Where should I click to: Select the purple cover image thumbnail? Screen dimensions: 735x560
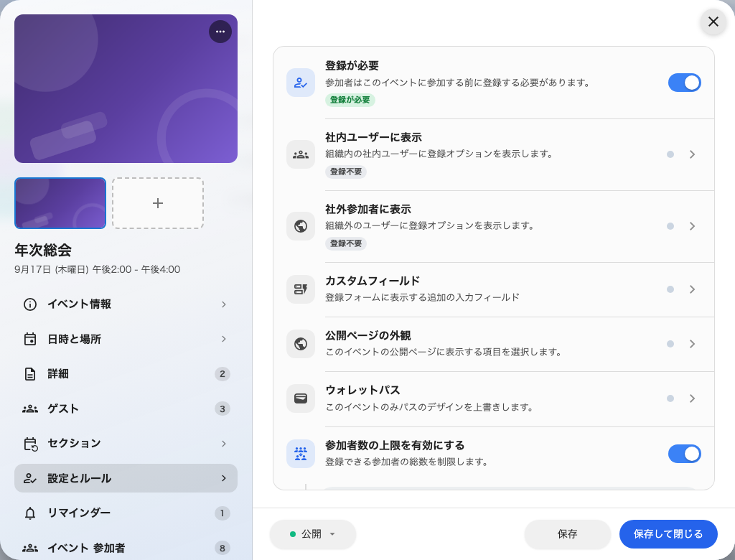pos(60,203)
